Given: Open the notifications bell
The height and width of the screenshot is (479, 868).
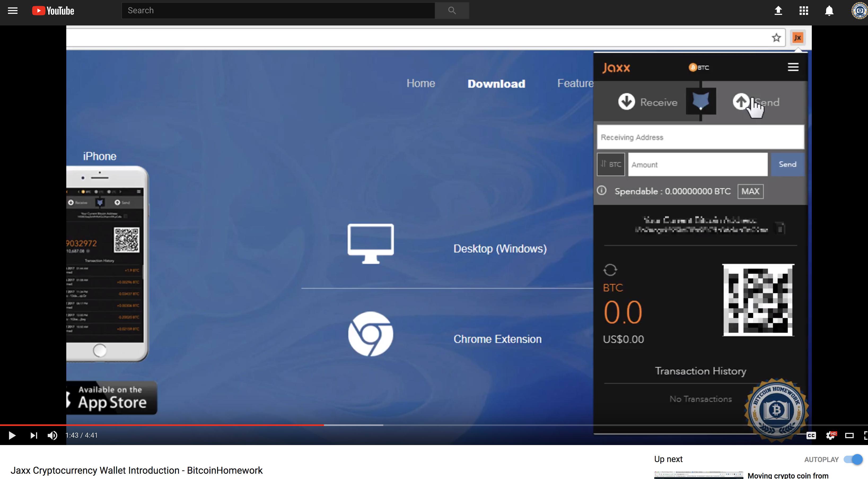Looking at the screenshot, I should (x=829, y=11).
